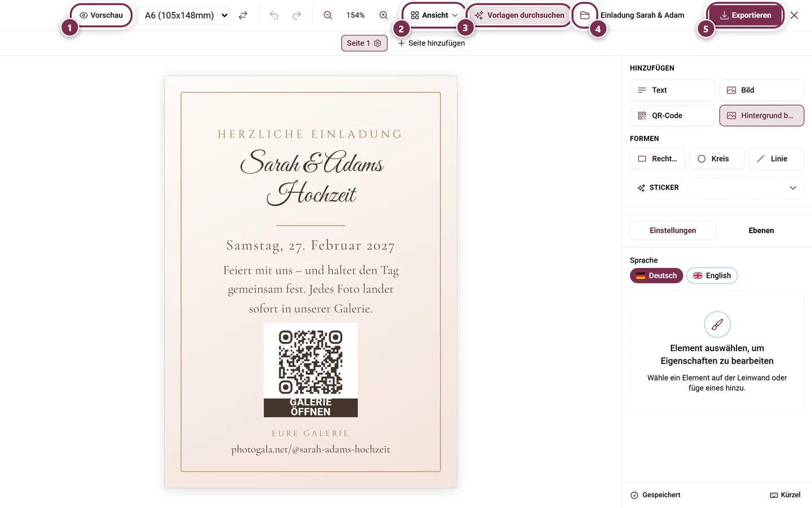
Task: Swap page orientation with the arrows icon
Action: point(243,15)
